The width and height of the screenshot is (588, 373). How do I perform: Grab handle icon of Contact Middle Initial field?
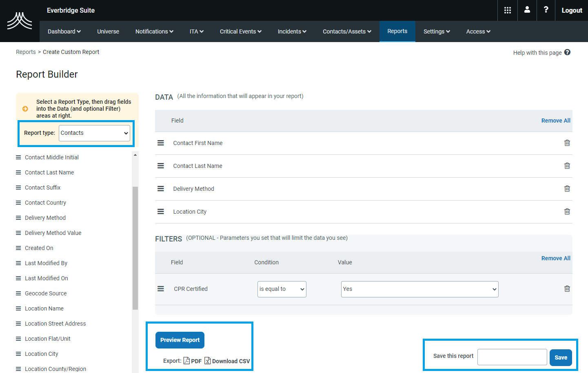pos(18,157)
